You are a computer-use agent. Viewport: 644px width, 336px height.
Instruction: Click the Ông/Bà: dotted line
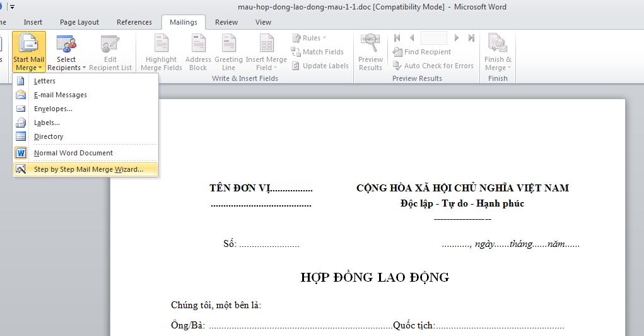[282, 325]
